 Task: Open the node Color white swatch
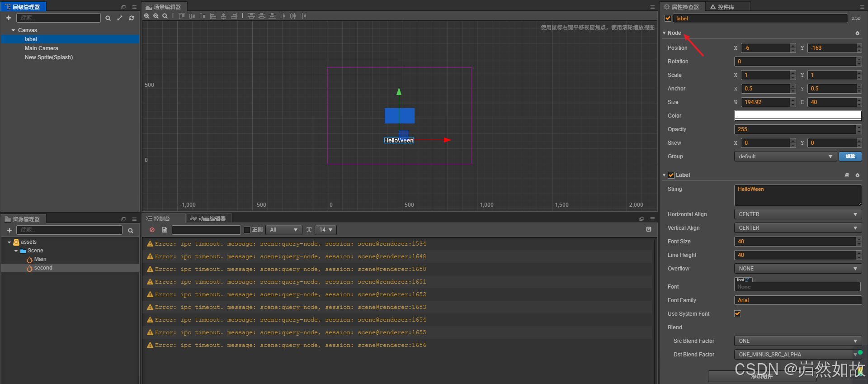798,115
